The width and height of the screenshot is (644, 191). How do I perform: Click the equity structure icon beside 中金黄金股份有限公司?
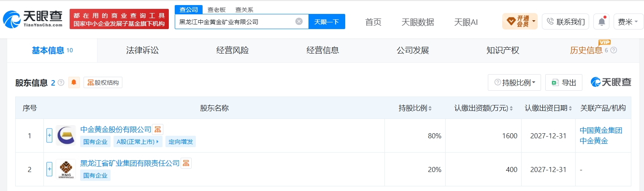click(157, 129)
